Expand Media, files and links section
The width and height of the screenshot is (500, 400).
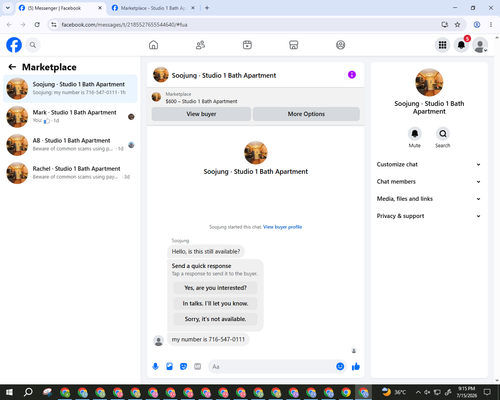pos(429,199)
